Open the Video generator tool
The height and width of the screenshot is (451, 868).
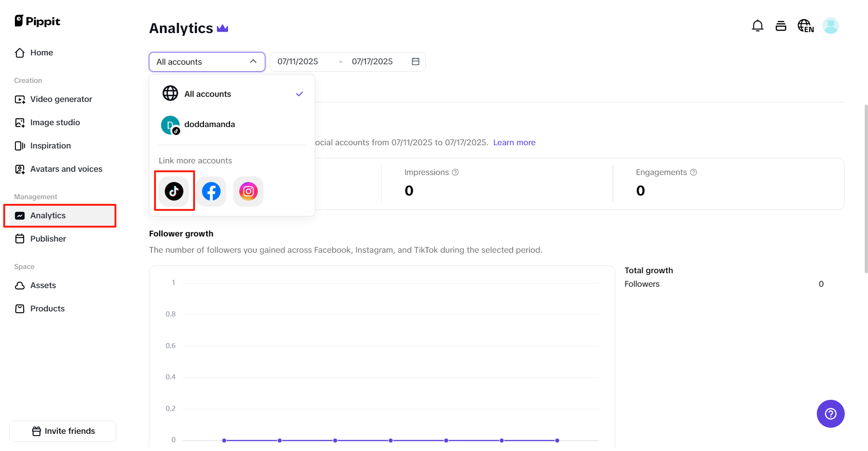[61, 99]
